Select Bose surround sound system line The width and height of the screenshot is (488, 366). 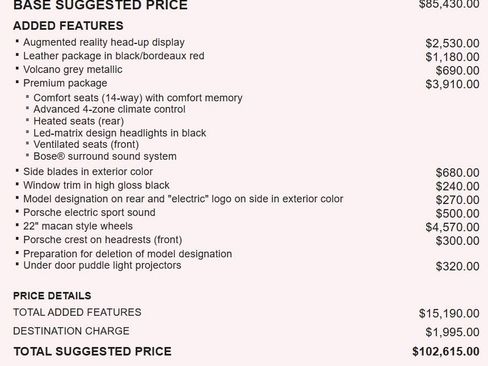click(x=105, y=156)
